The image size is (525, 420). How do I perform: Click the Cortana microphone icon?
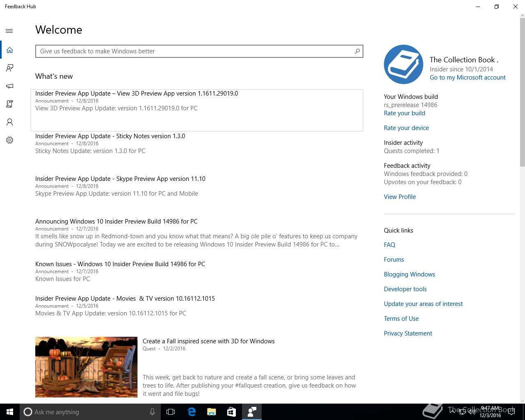[x=152, y=412]
